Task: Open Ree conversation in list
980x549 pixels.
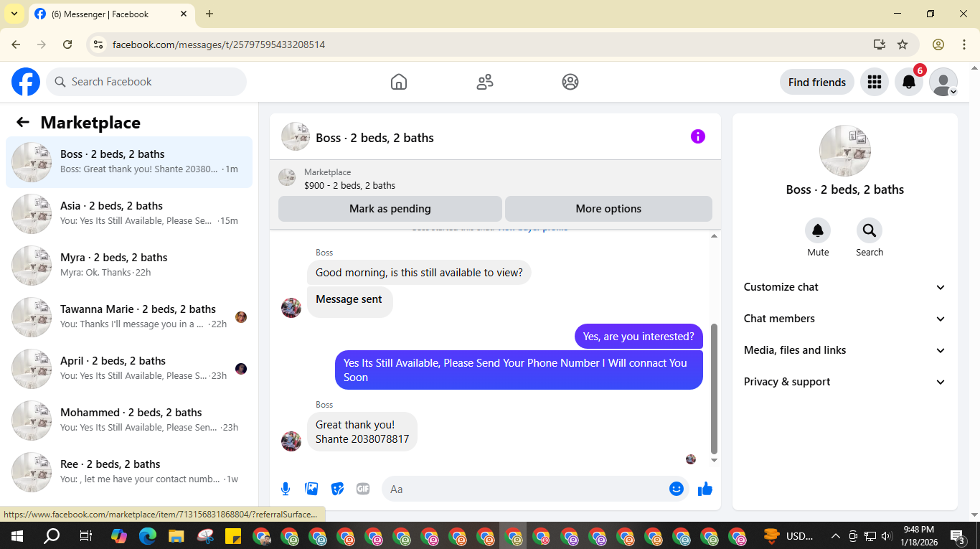Action: pyautogui.click(x=129, y=472)
